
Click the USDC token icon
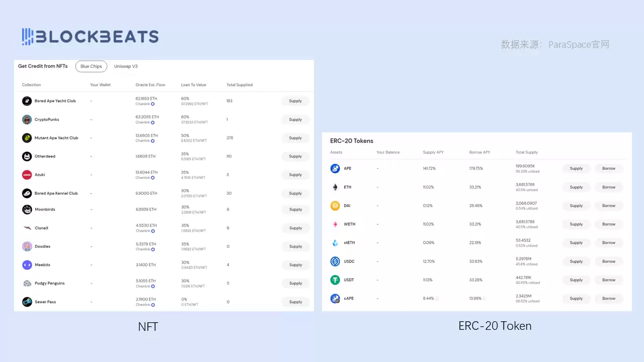[335, 261]
